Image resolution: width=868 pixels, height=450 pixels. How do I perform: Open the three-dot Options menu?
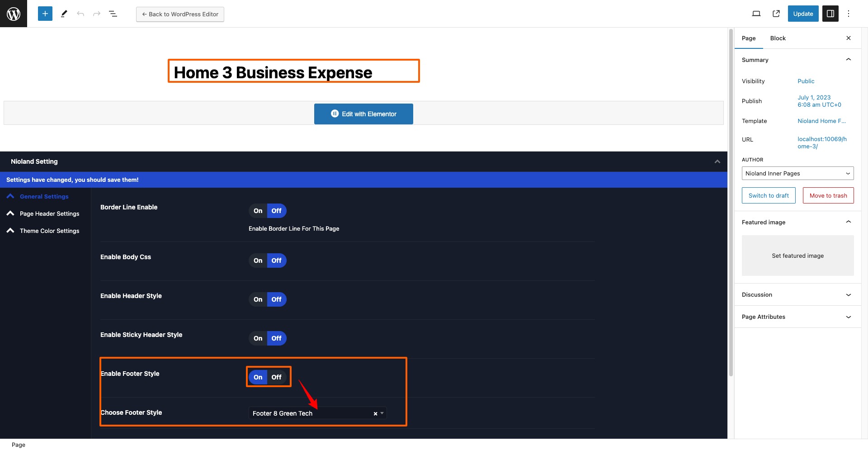849,14
